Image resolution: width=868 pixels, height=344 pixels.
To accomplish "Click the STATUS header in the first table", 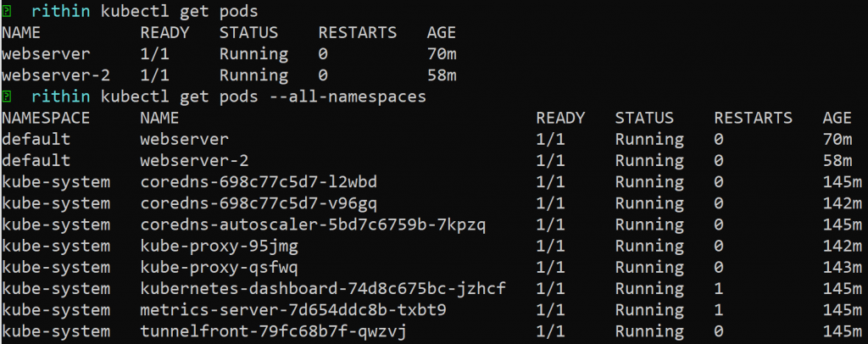I will coord(248,33).
